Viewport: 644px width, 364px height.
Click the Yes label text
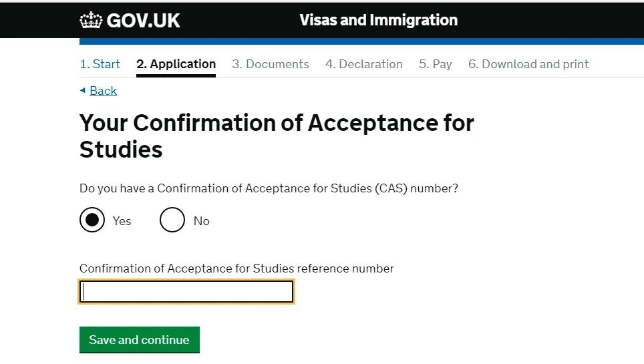122,221
